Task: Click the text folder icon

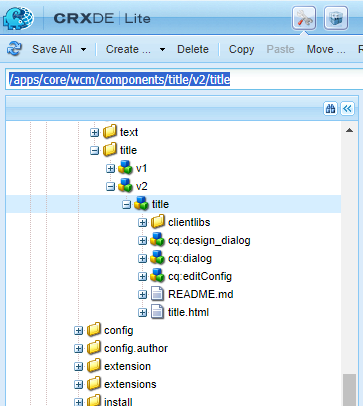Action: click(110, 132)
